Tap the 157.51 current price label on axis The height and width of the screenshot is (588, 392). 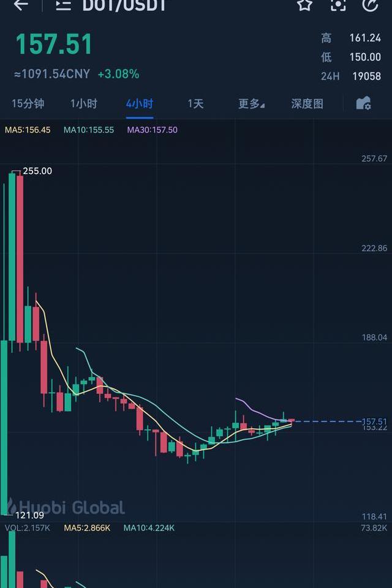pos(374,421)
